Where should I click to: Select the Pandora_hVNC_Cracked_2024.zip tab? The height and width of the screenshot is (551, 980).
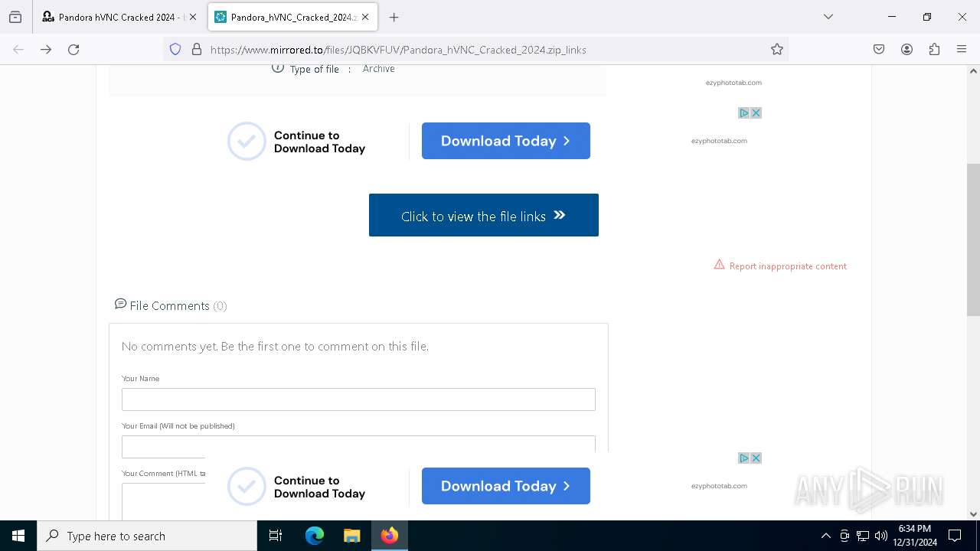[293, 17]
